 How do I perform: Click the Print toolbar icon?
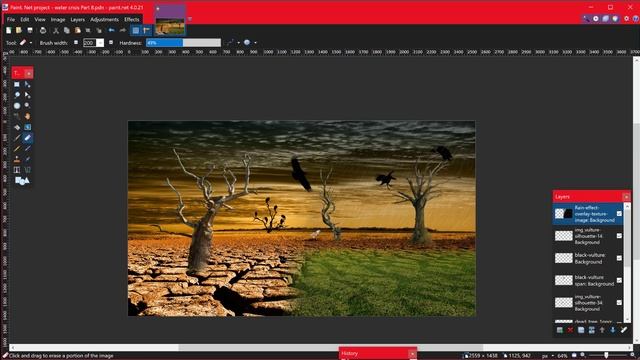[43, 31]
